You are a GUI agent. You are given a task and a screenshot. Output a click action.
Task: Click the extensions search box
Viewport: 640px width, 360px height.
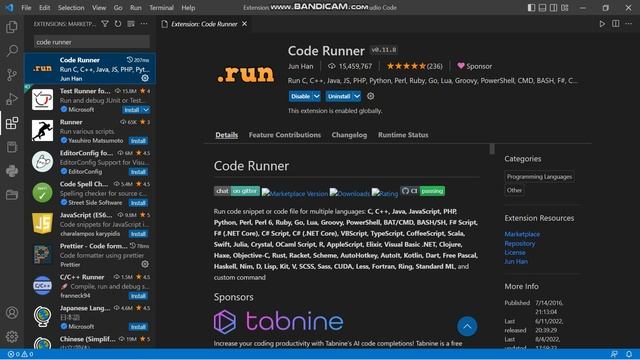[x=91, y=42]
